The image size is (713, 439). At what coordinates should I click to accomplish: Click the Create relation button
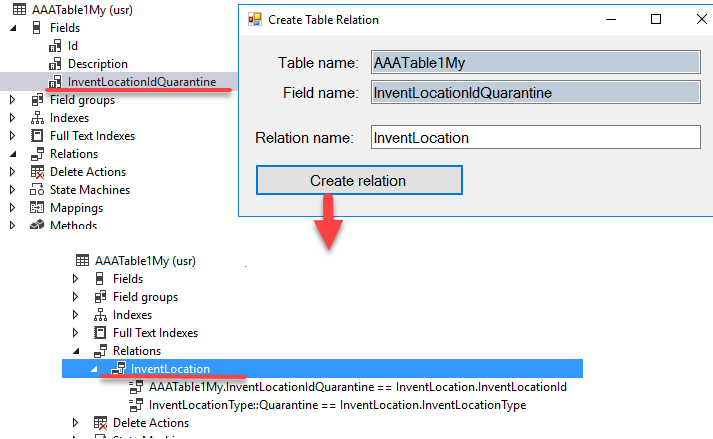tap(359, 180)
